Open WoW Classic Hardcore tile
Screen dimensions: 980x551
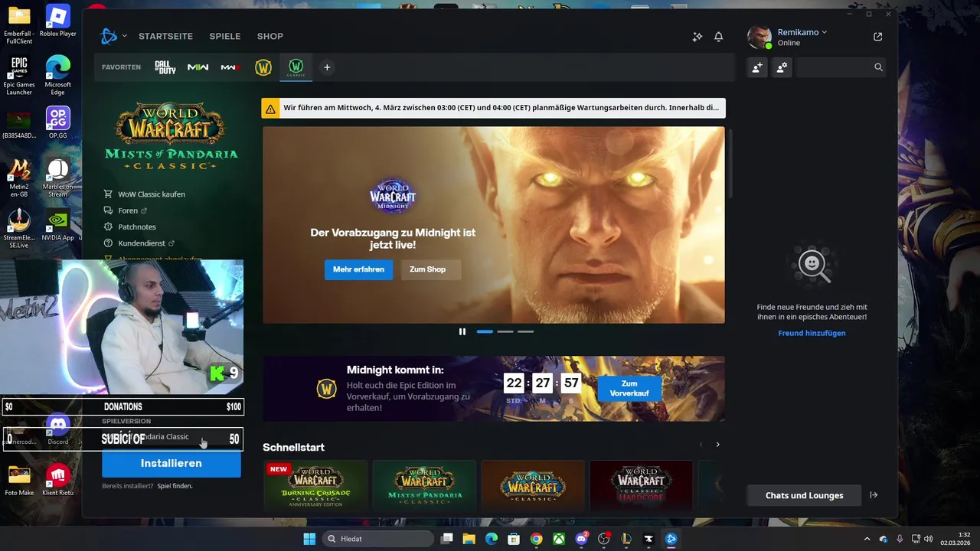click(642, 485)
